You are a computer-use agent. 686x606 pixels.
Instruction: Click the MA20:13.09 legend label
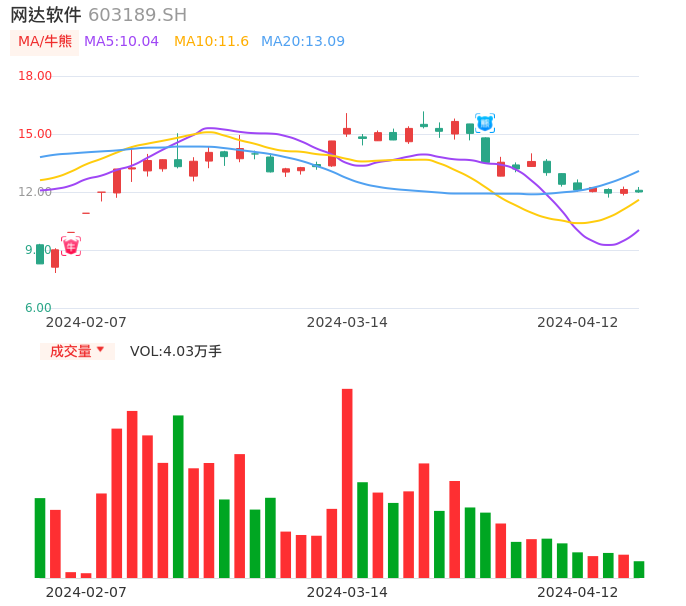click(303, 42)
